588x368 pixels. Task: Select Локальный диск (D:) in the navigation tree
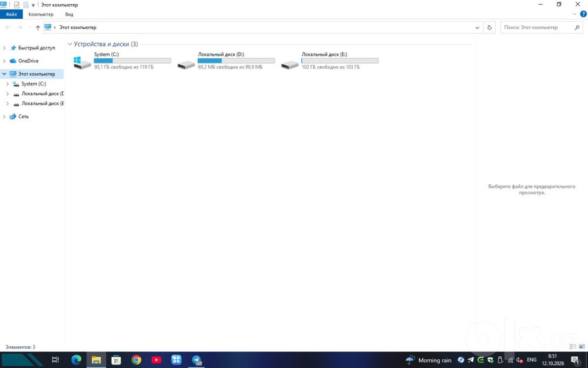click(x=38, y=94)
